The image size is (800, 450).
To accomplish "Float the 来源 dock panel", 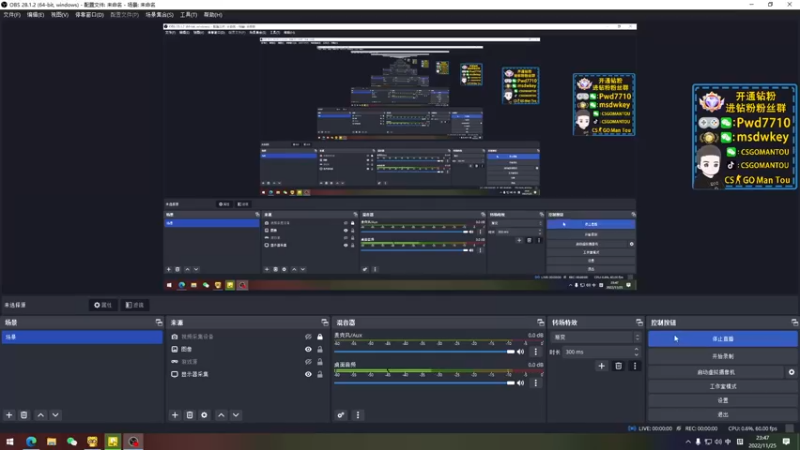I will (x=324, y=322).
